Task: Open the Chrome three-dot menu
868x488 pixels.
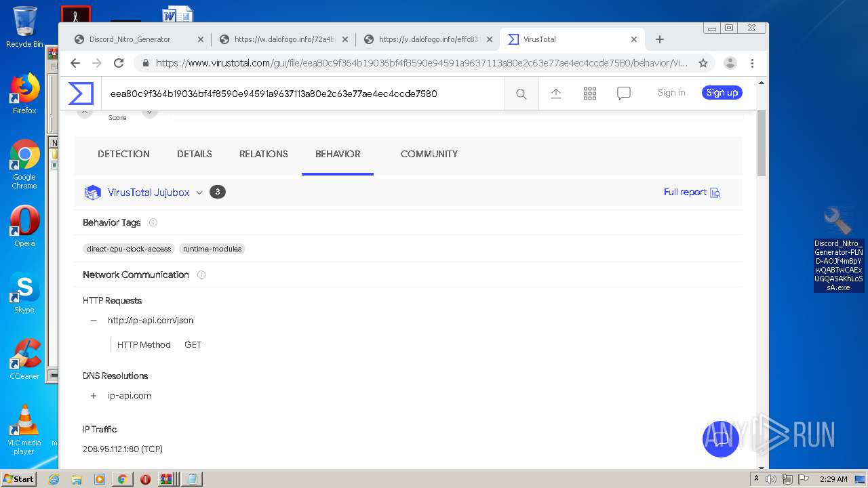Action: point(752,63)
